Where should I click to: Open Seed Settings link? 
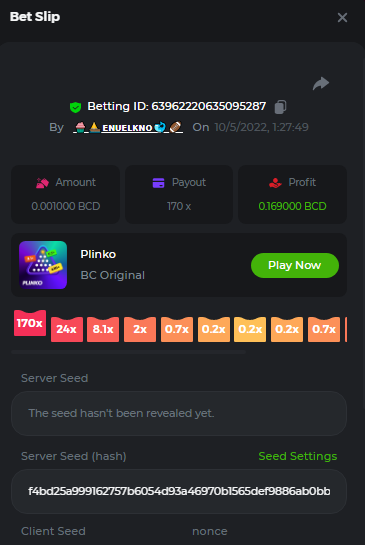pos(298,456)
